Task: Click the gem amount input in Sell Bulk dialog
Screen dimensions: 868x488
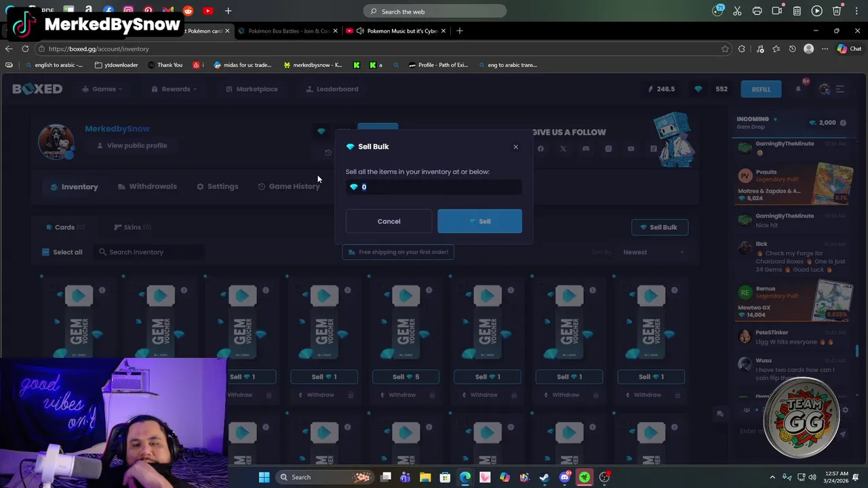Action: coord(434,187)
